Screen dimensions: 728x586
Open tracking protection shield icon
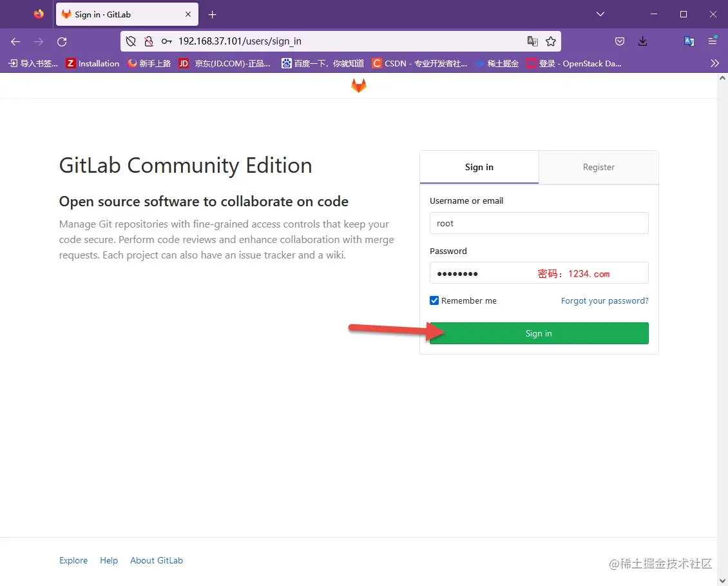(x=131, y=41)
